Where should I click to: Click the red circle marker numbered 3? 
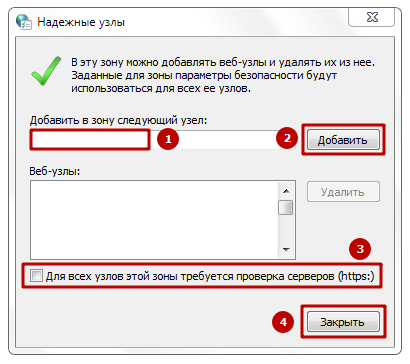click(x=360, y=249)
